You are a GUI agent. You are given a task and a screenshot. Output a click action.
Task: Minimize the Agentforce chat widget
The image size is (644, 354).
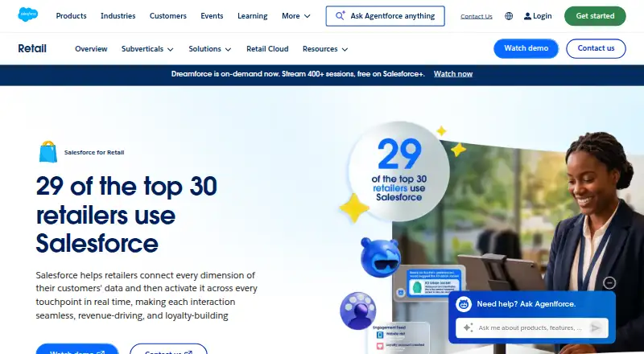coord(609,282)
